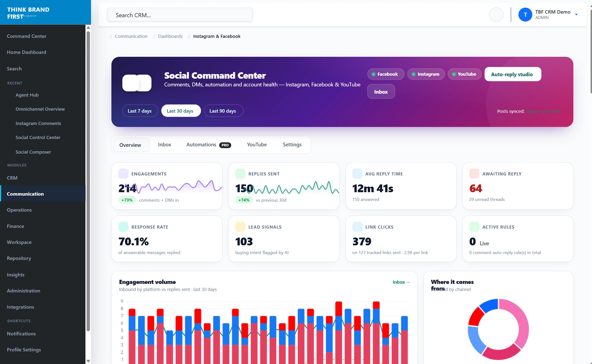Follow the Inbox arrow link in Engagement volume

point(401,282)
